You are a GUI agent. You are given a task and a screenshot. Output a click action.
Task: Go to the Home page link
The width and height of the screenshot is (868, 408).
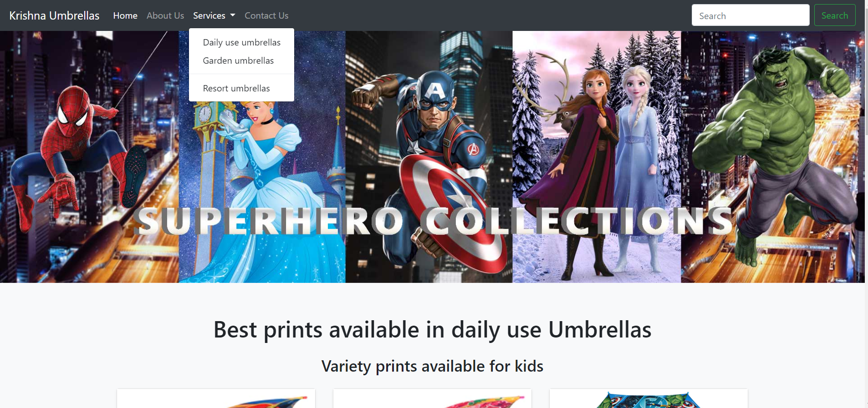point(125,15)
